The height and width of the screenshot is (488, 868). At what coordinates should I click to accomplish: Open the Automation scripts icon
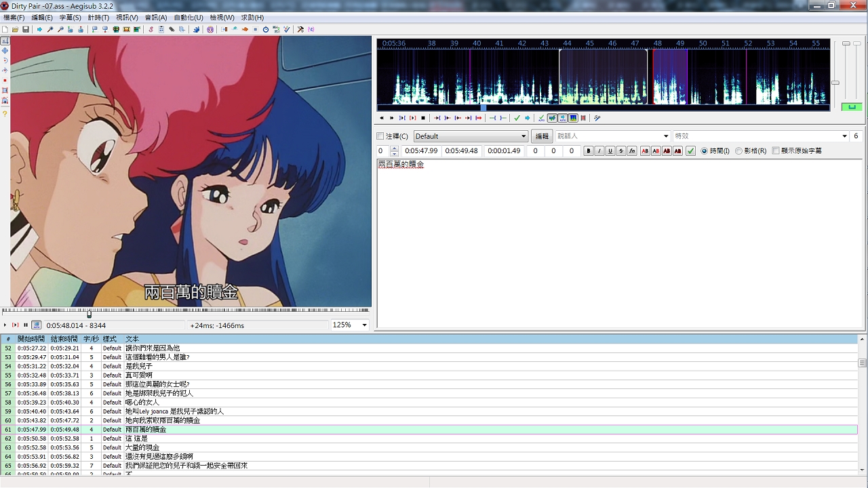pos(196,30)
